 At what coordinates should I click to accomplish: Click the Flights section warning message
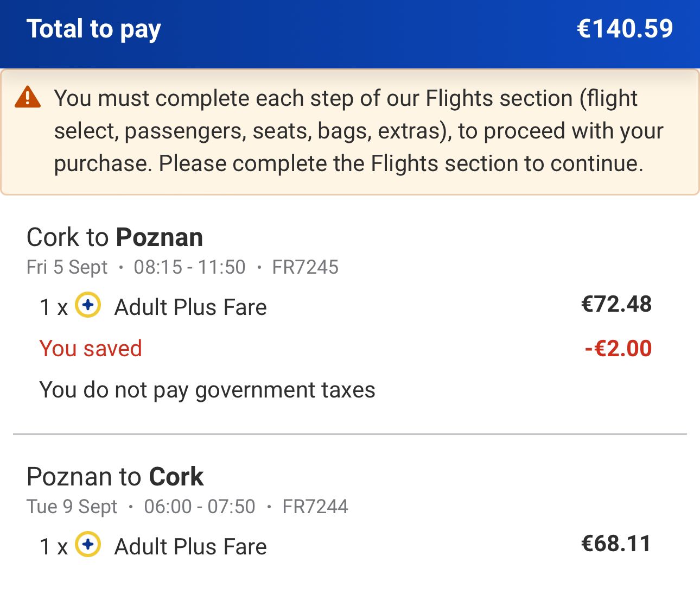click(x=358, y=131)
